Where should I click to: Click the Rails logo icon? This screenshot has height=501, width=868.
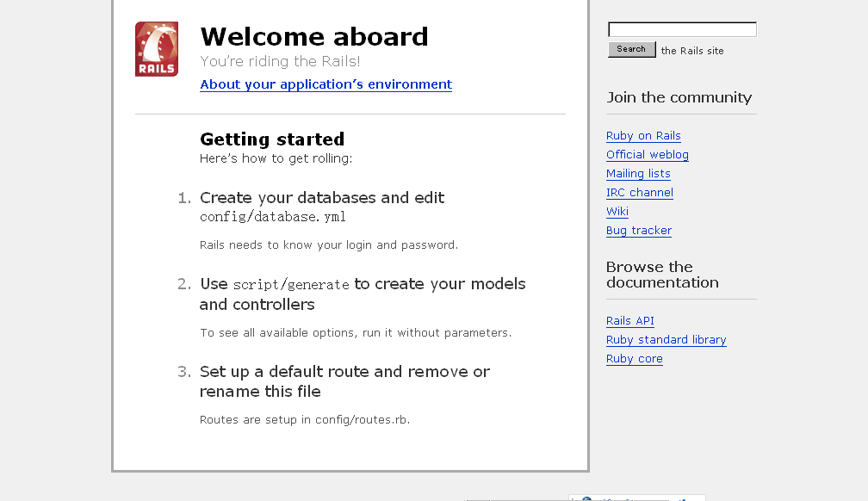click(157, 49)
